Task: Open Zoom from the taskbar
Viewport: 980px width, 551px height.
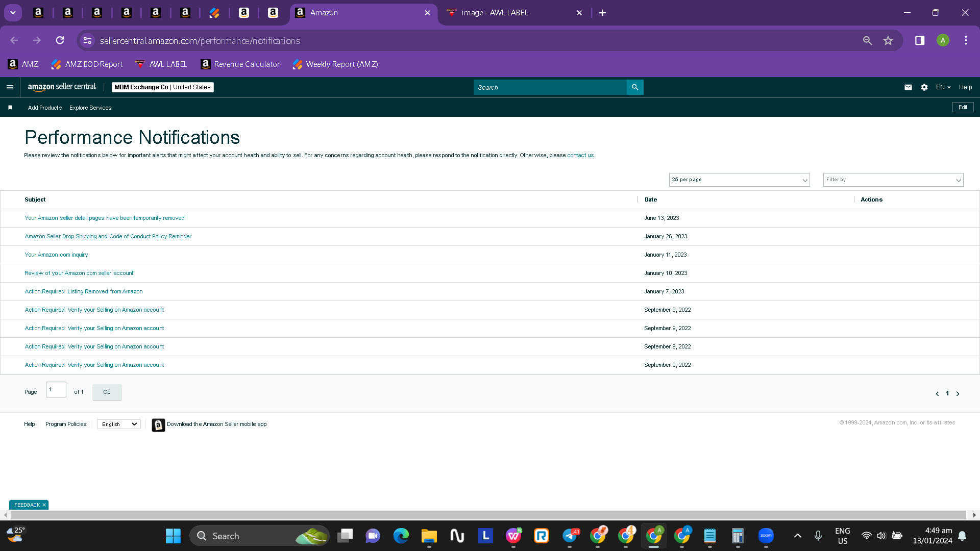Action: [766, 536]
